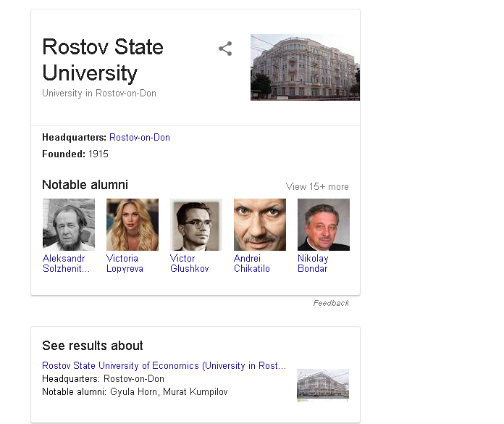Click the Victor Glushkov name link
This screenshot has height=424, width=504.
190,264
